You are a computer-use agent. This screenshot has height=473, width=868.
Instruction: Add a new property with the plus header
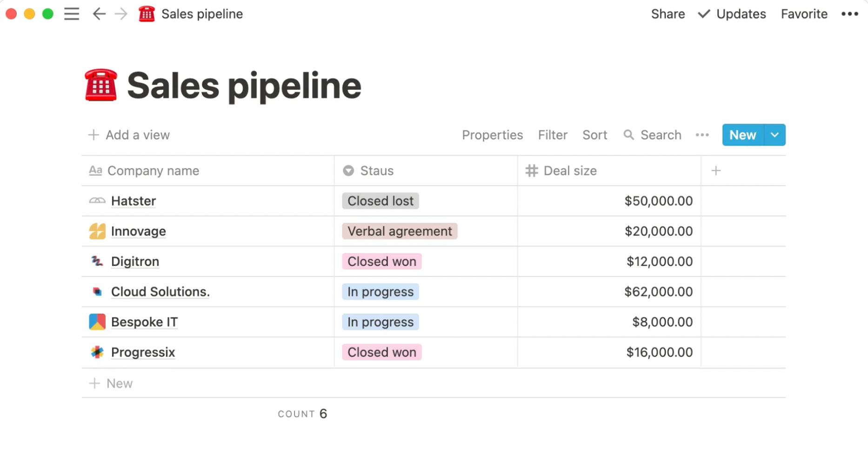715,170
